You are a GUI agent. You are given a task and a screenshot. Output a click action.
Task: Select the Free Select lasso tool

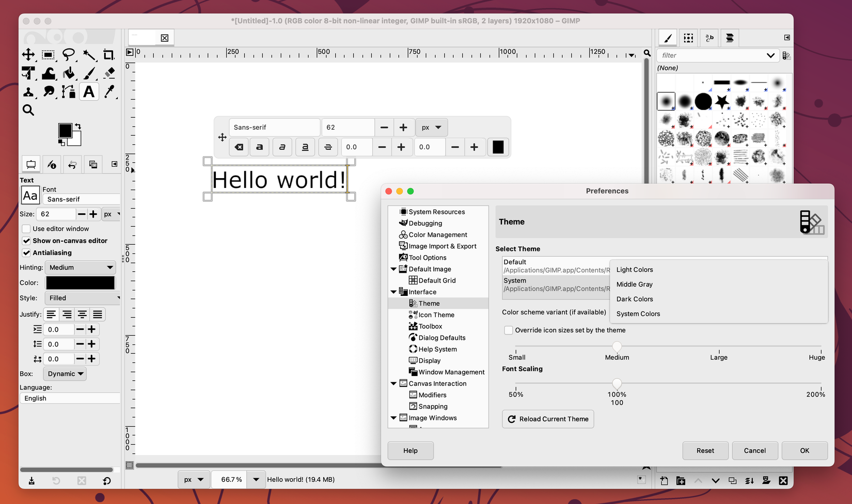click(x=69, y=55)
